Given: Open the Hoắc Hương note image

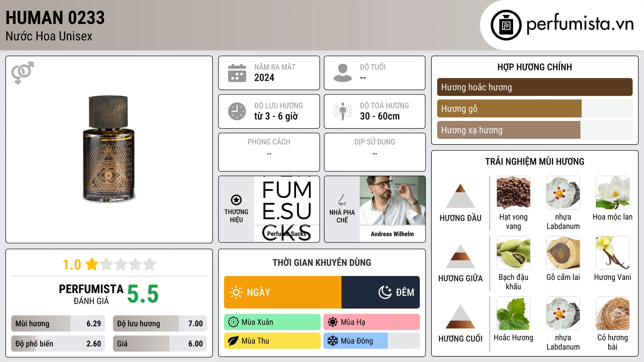Looking at the screenshot, I should pyautogui.click(x=514, y=313).
